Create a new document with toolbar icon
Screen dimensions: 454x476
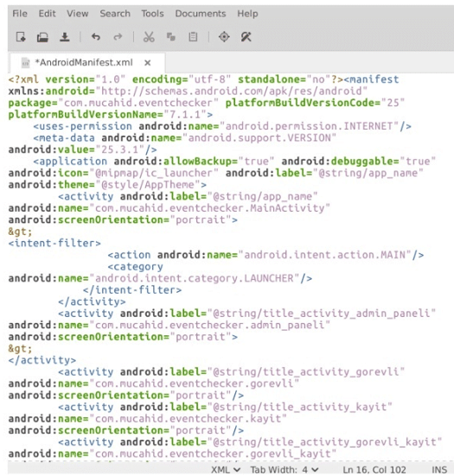coord(21,37)
